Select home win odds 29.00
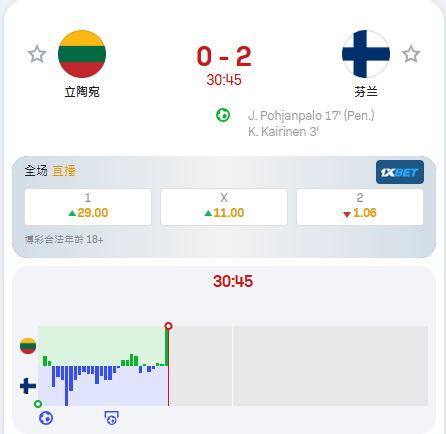Viewport: 446px width, 434px height. [88, 207]
